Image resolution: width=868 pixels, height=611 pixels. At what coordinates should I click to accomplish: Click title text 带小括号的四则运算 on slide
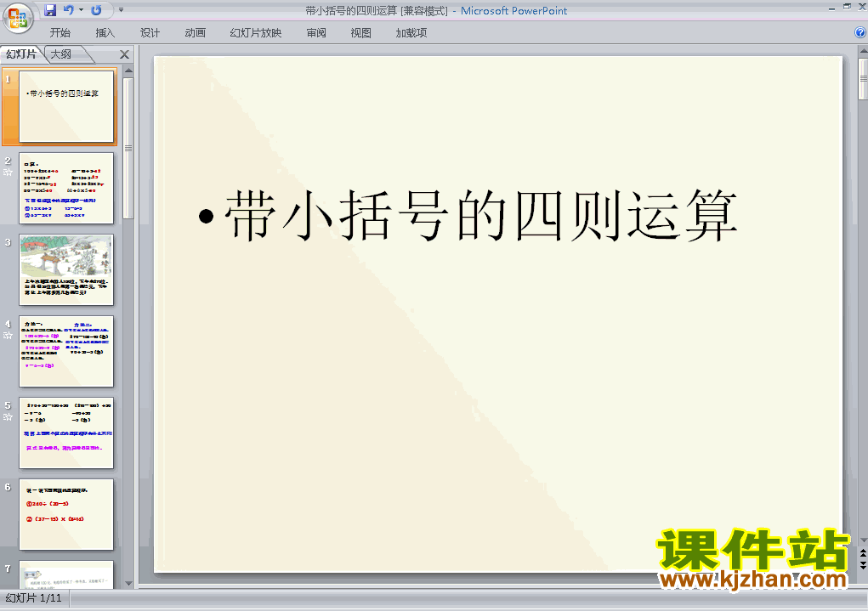click(480, 215)
